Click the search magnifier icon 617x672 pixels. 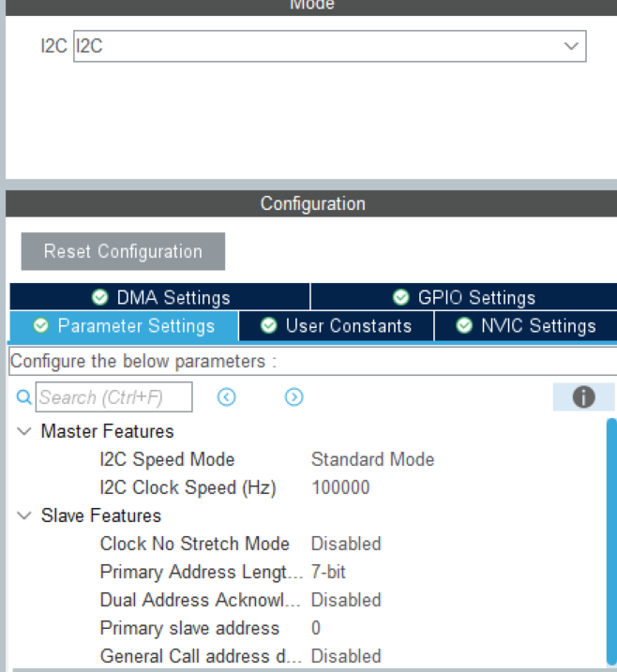pyautogui.click(x=23, y=397)
